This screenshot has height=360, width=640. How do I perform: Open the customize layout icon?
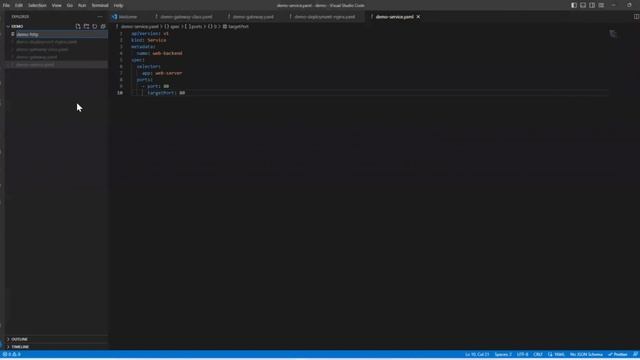pos(601,5)
